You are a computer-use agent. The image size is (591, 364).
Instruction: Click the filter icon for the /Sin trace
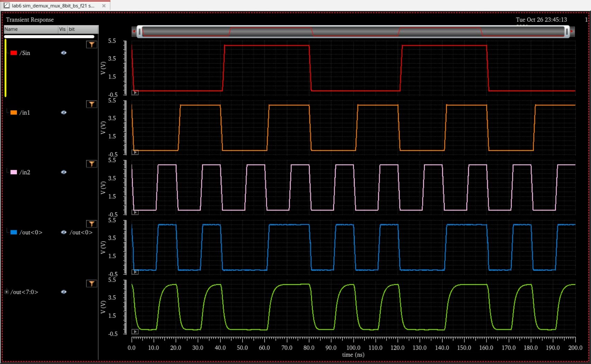pyautogui.click(x=91, y=45)
